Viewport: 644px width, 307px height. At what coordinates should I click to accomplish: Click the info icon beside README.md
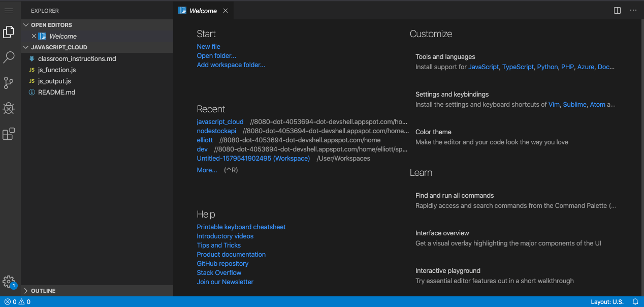point(32,92)
